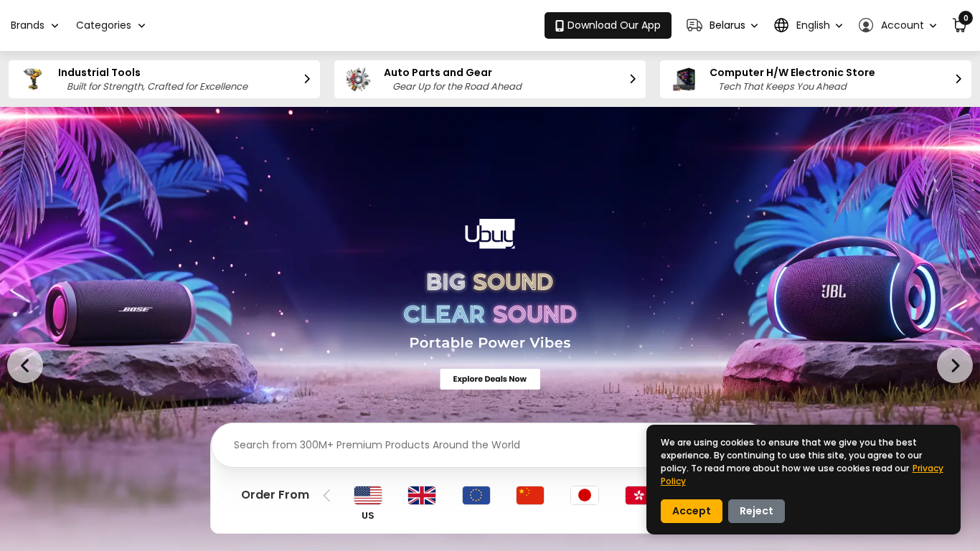This screenshot has width=980, height=551.
Task: Click the Download Our App button
Action: point(608,25)
